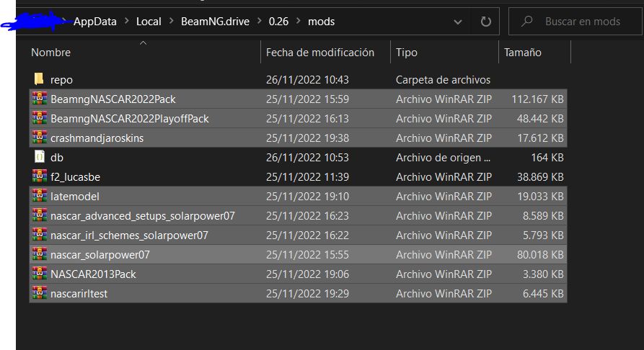Image resolution: width=644 pixels, height=350 pixels.
Task: Open the address bar history dropdown
Action: click(458, 22)
